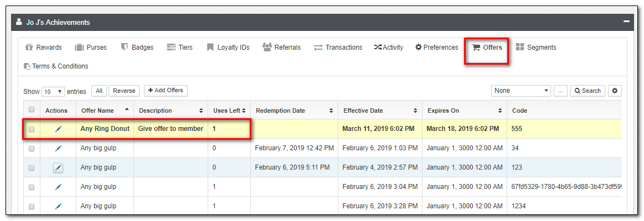Edit the Any Ring Donut offer
644x221 pixels.
coord(58,129)
